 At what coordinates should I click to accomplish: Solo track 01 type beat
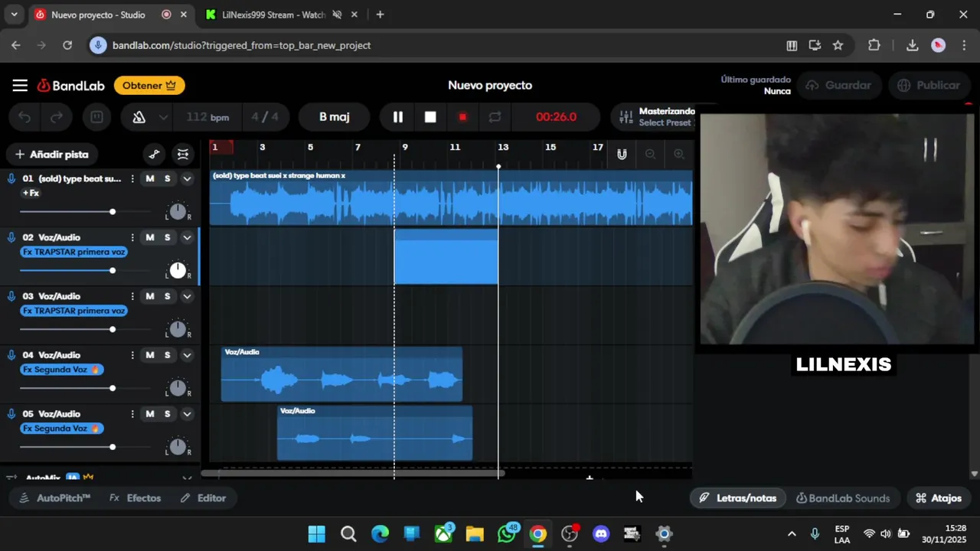[x=167, y=179]
